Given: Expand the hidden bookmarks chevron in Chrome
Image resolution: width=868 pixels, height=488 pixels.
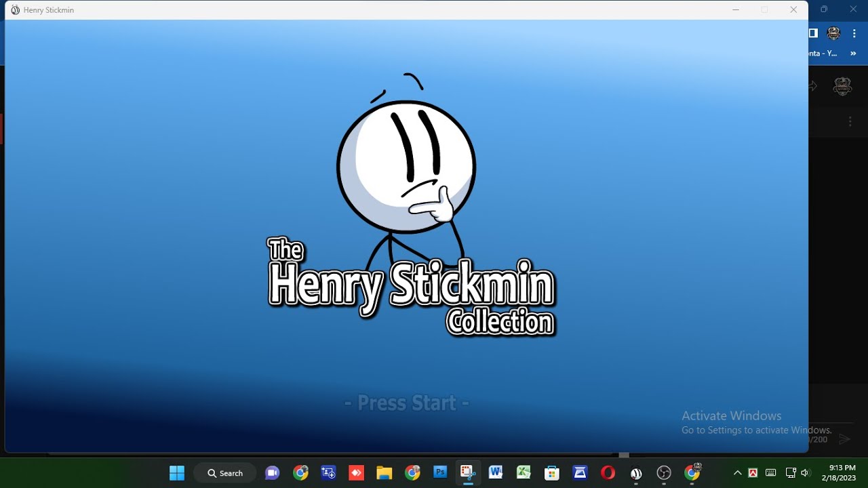Looking at the screenshot, I should (854, 53).
